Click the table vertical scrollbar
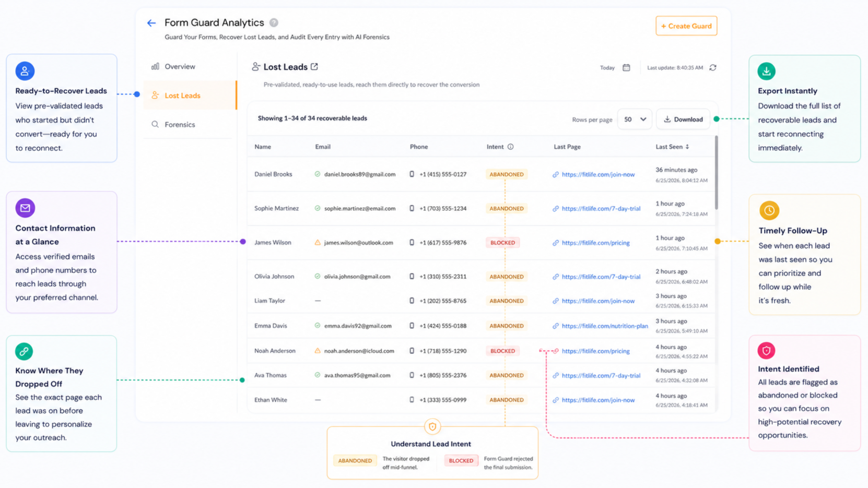The image size is (868, 488). pyautogui.click(x=716, y=173)
